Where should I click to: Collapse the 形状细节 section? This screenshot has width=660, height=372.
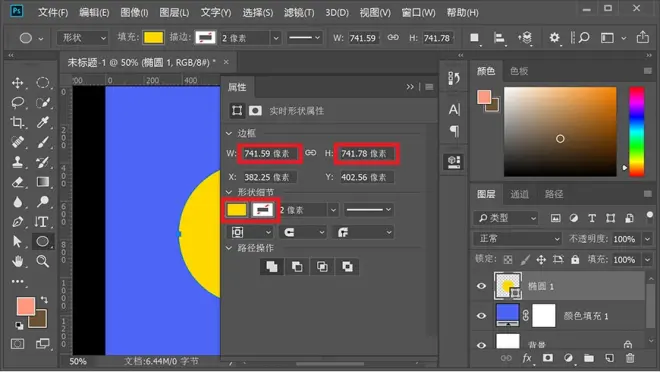coord(229,192)
